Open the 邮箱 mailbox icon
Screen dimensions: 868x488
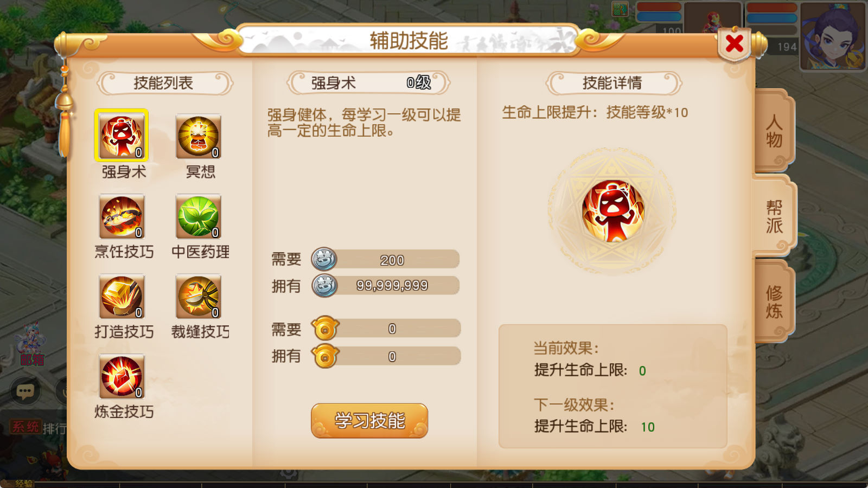(x=31, y=345)
